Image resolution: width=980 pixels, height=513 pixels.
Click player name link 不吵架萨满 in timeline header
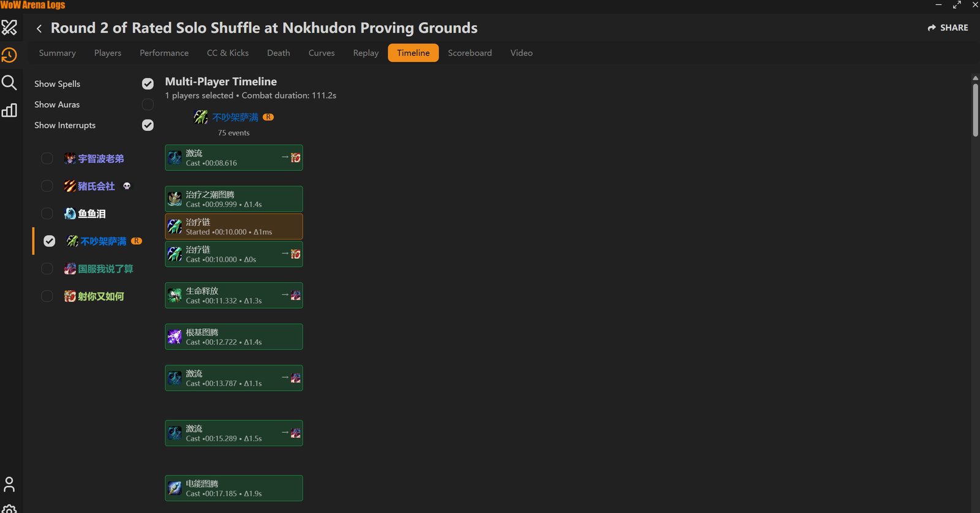(x=235, y=117)
